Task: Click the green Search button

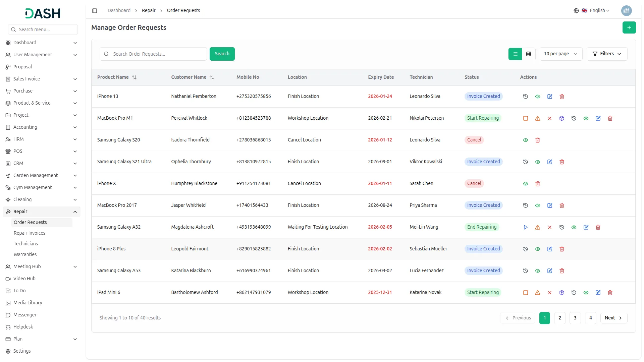Action: point(222,54)
